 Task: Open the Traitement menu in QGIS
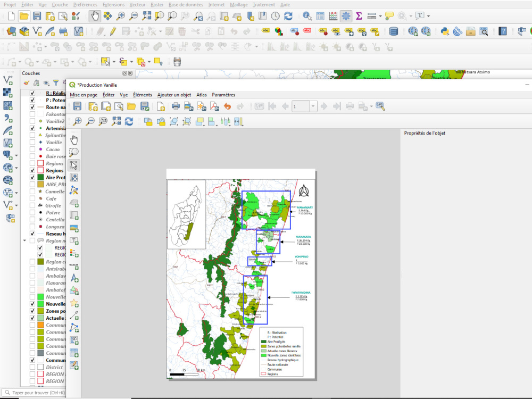(x=264, y=5)
